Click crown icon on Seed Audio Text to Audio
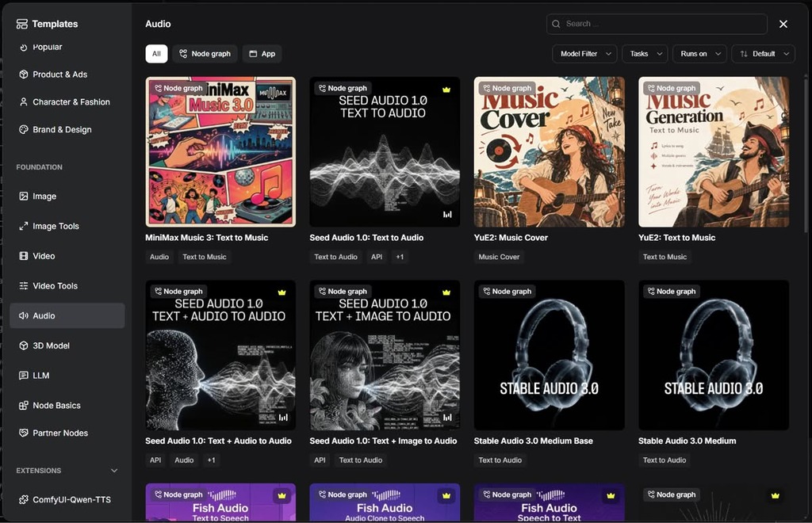This screenshot has height=523, width=812. (446, 90)
